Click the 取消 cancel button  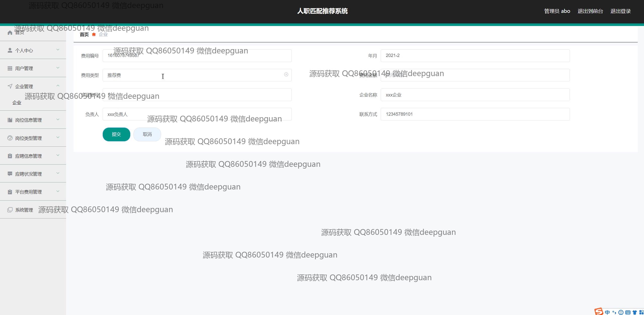pos(147,134)
